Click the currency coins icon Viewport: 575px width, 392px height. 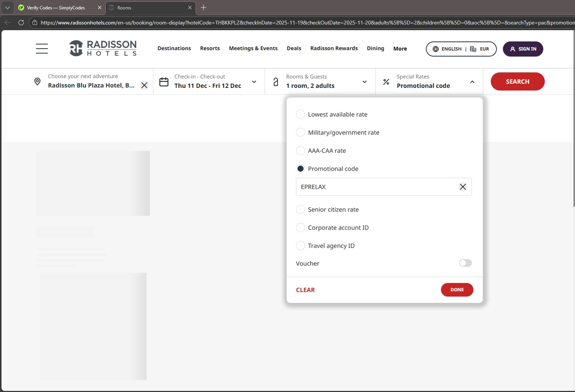point(473,49)
